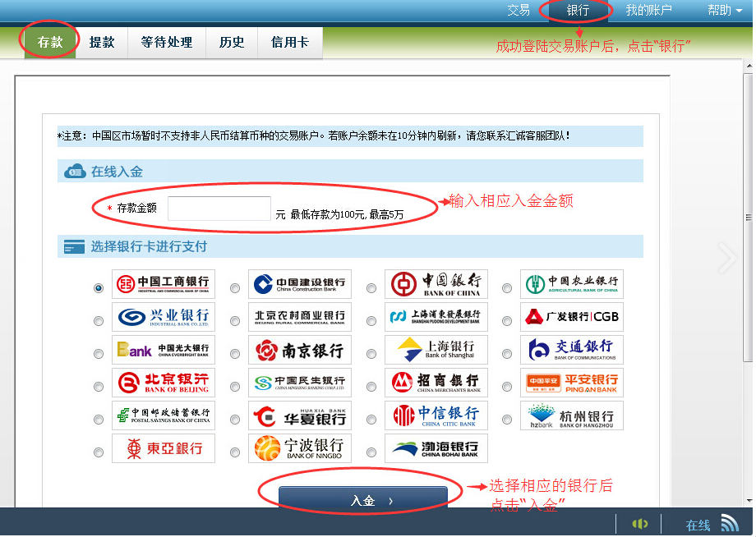Screen dimensions: 756x537
Task: Pick the 中国光大银行 Everbright logo
Action: (164, 350)
